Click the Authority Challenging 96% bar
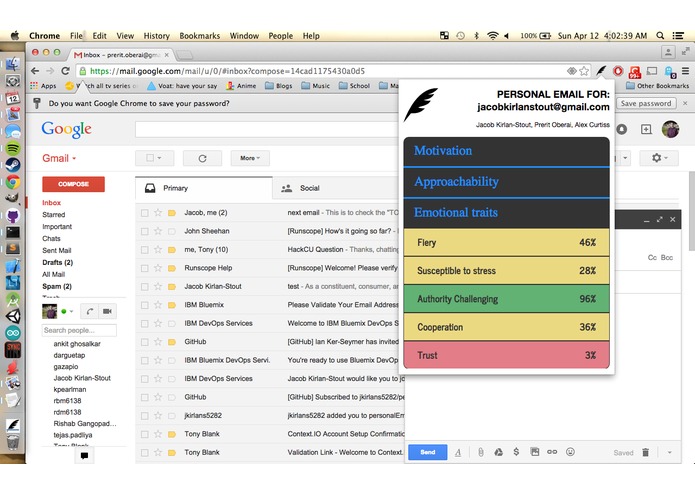The image size is (695, 494). click(x=507, y=299)
